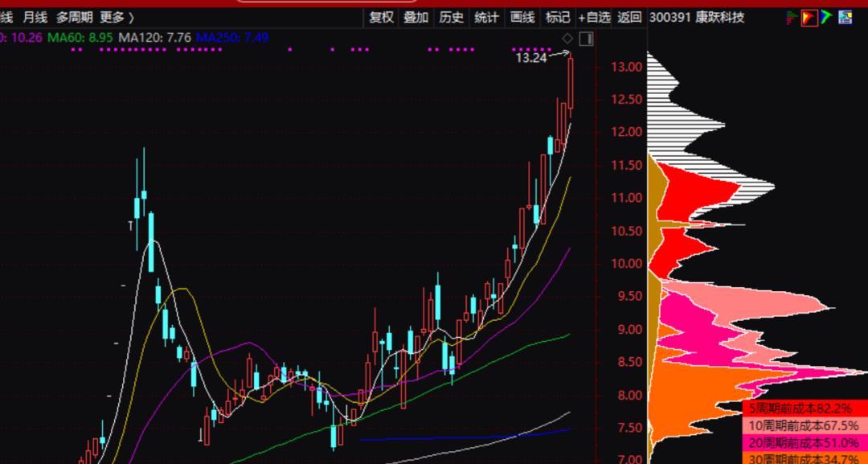868x464 pixels.
Task: Toggle the side panel layout icon
Action: click(586, 39)
